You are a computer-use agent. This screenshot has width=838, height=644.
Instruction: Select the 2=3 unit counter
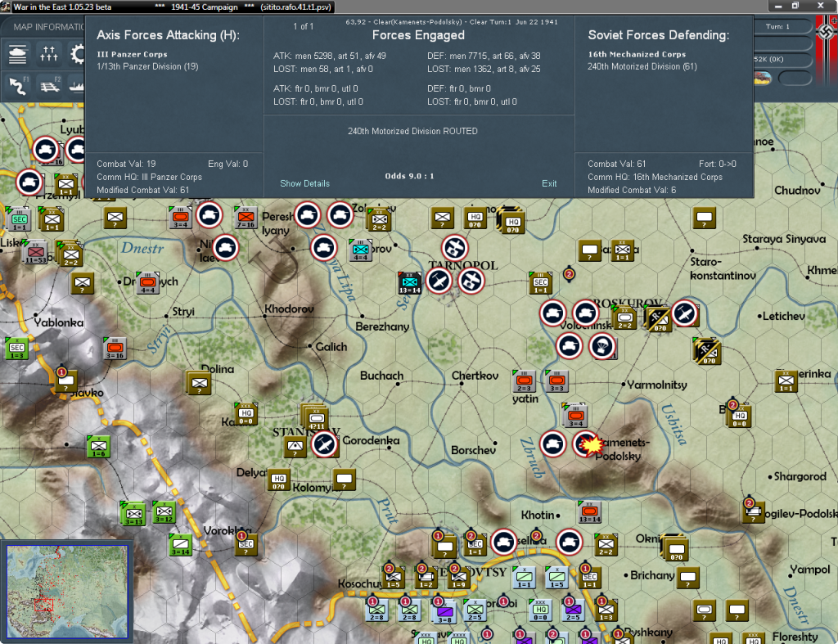(524, 381)
